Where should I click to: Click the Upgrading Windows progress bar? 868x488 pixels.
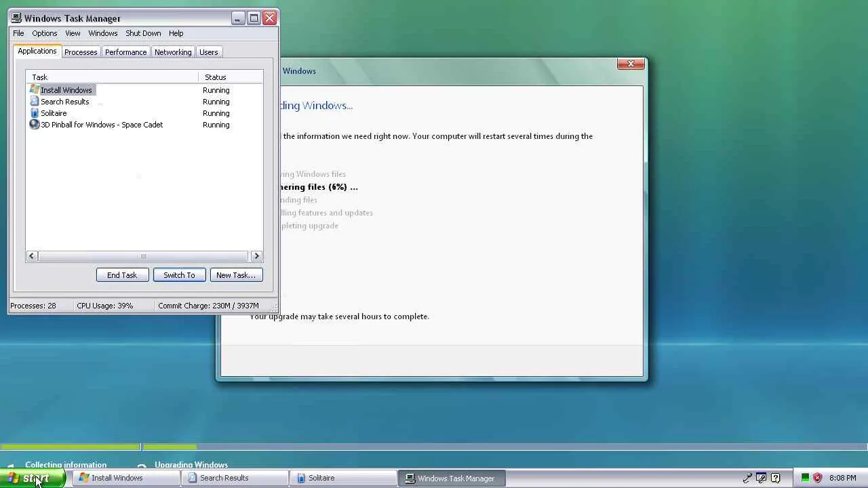pos(505,447)
